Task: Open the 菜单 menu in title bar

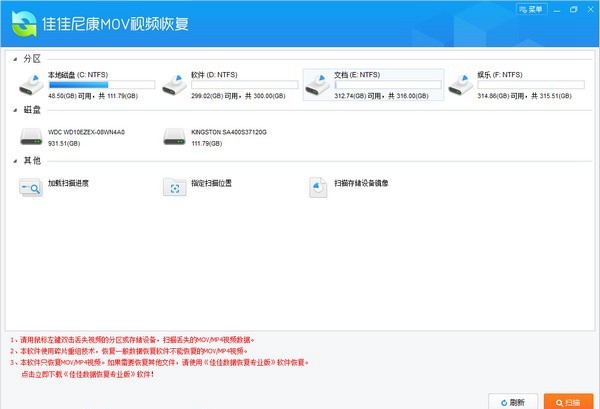Action: click(x=532, y=9)
